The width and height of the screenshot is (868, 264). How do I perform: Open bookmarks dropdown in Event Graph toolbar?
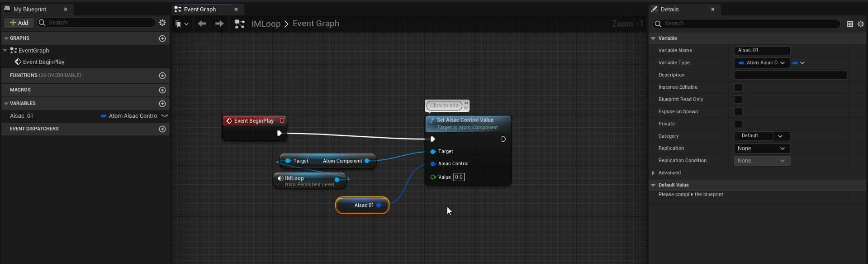[182, 24]
